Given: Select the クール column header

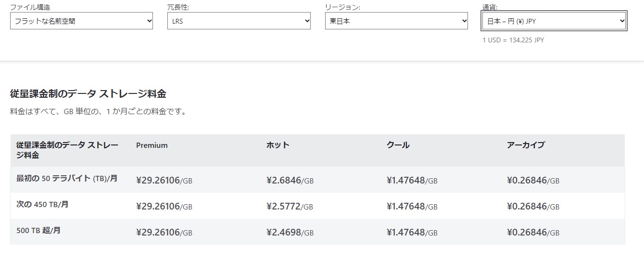Looking at the screenshot, I should (398, 145).
